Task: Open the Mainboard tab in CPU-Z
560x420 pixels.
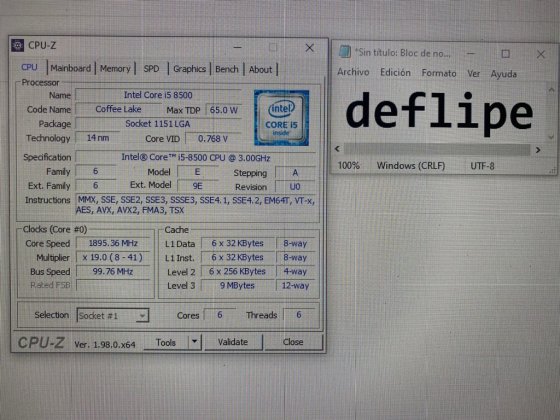Action: pos(71,68)
